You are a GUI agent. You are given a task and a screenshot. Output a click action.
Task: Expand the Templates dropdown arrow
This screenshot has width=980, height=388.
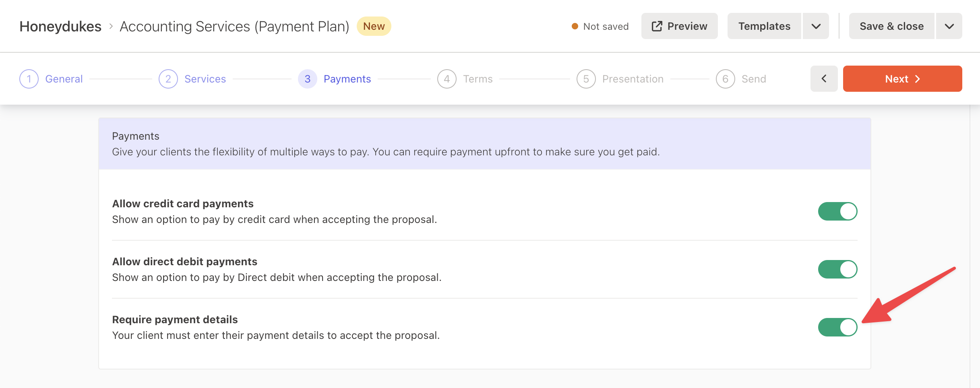pos(816,26)
